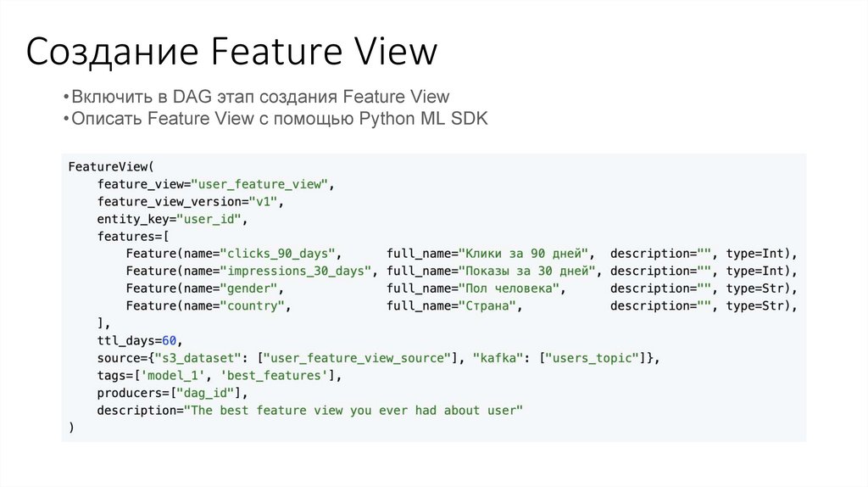Screen dimensions: 868x487
Task: Click the full_name "Пол человека" string
Action: pos(511,289)
